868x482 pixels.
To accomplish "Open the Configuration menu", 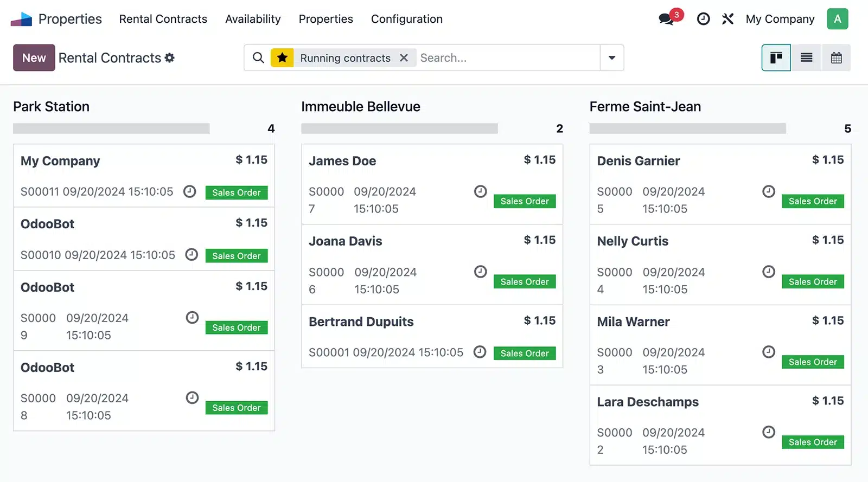I will tap(406, 19).
